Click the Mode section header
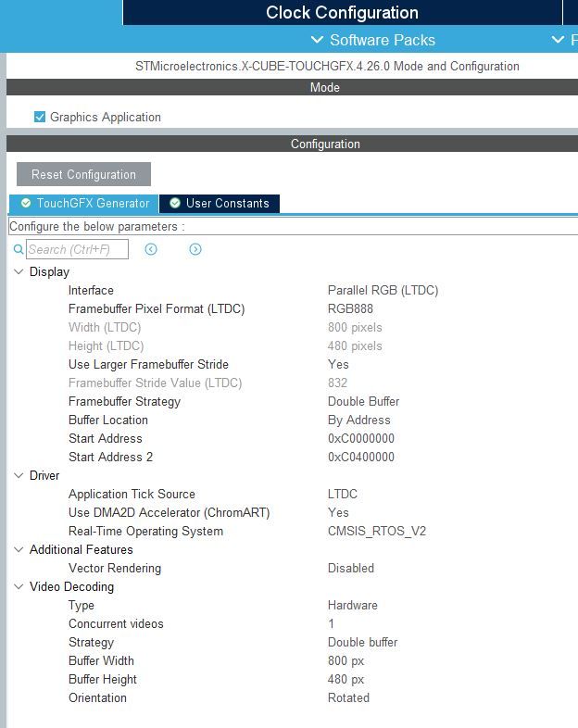Image resolution: width=578 pixels, height=728 pixels. coord(292,87)
